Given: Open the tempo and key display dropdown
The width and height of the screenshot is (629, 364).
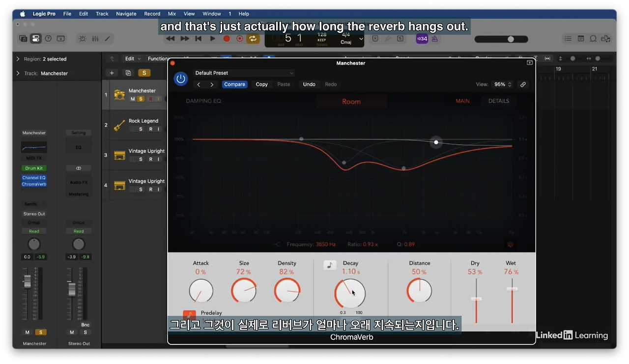Looking at the screenshot, I should coord(361,39).
